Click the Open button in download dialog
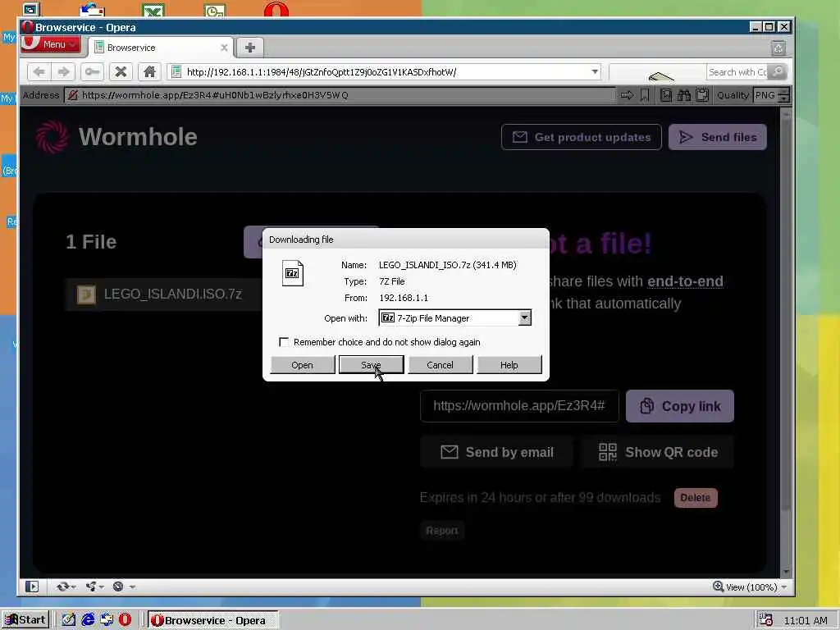This screenshot has height=630, width=840. [x=302, y=365]
